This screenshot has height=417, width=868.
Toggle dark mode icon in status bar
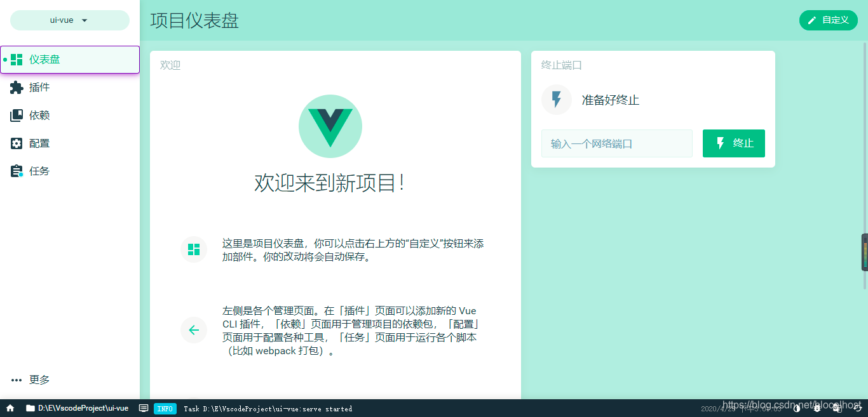[797, 408]
